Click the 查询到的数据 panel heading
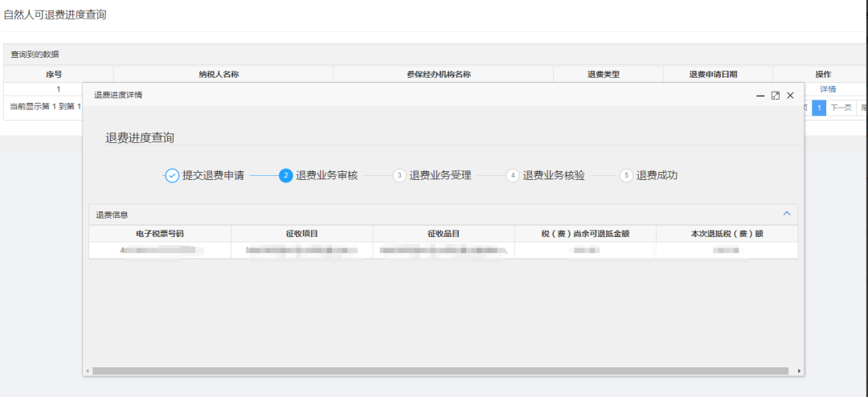This screenshot has height=397, width=868. [35, 55]
